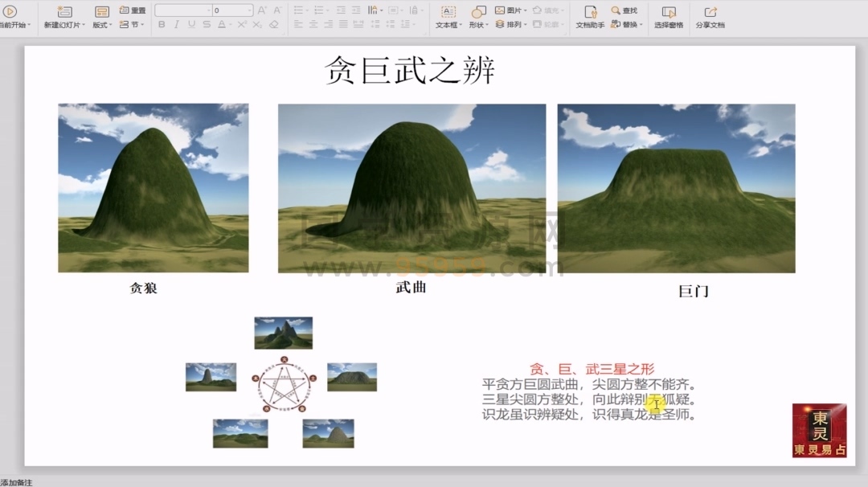Click the slide title 贪巨武之辨
The image size is (868, 487).
point(409,70)
